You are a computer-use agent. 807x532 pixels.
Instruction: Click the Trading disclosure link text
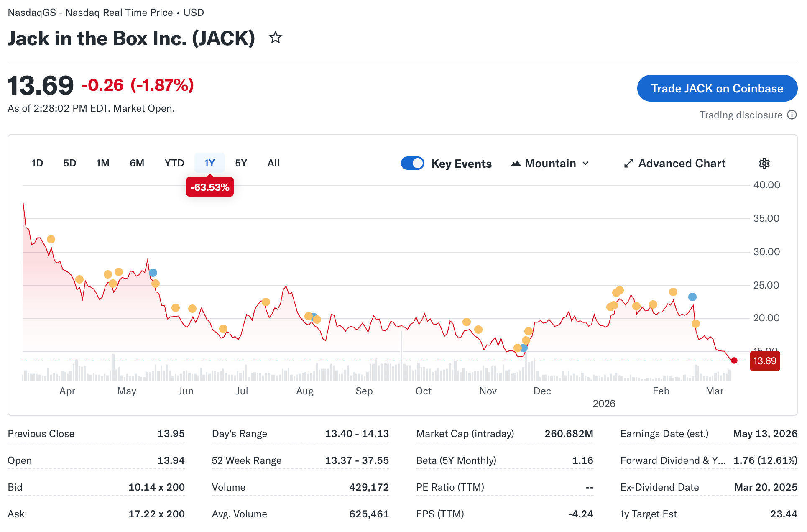tap(741, 115)
